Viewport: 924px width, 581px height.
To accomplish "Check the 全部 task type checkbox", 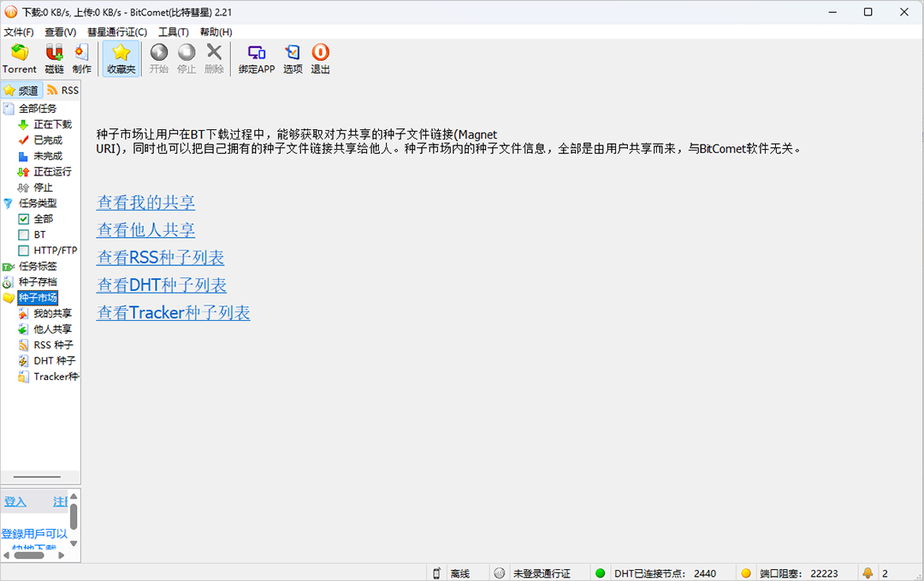I will [x=24, y=219].
